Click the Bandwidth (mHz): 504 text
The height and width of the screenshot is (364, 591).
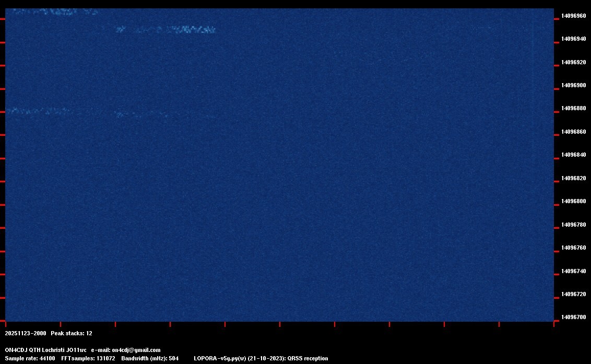point(150,358)
